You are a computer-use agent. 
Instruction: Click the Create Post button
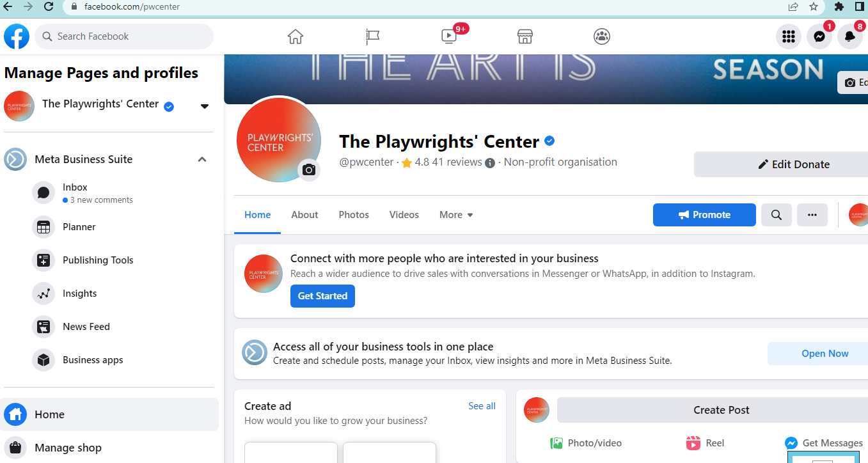(713, 410)
